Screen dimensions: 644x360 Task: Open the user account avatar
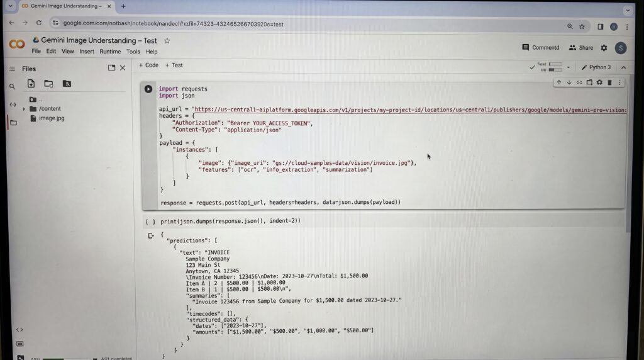tap(621, 48)
